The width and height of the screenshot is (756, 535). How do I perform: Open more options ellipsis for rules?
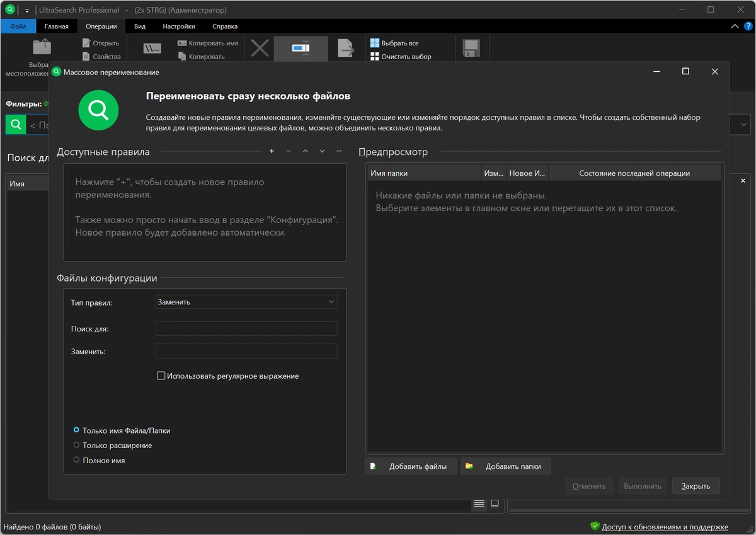(339, 151)
